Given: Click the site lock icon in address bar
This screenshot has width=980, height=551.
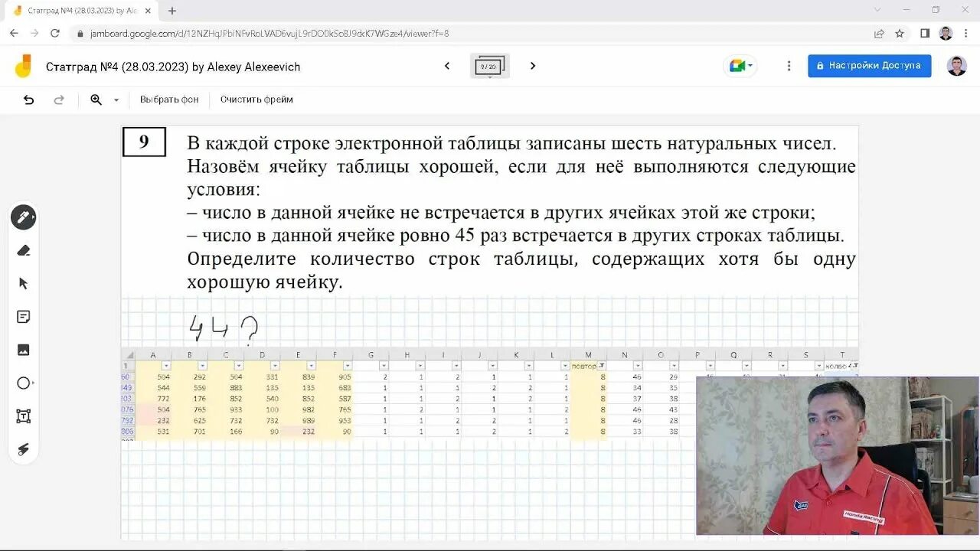Looking at the screenshot, I should click(x=80, y=34).
